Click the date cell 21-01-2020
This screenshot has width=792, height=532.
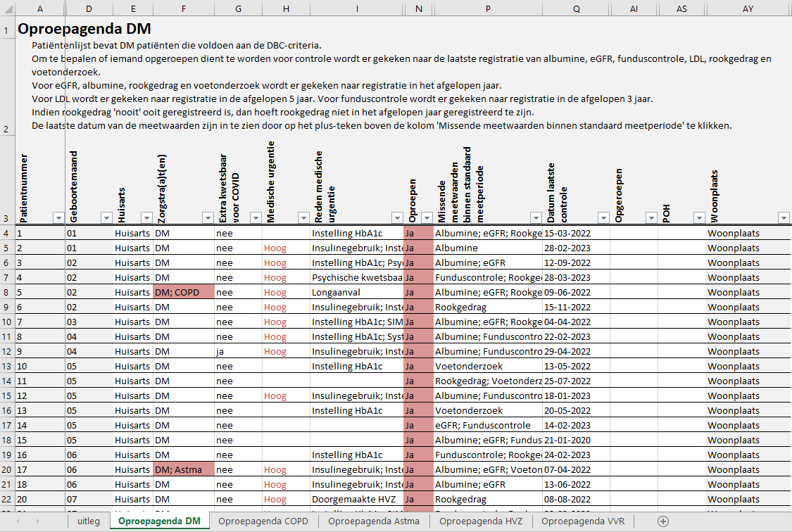[x=577, y=440]
